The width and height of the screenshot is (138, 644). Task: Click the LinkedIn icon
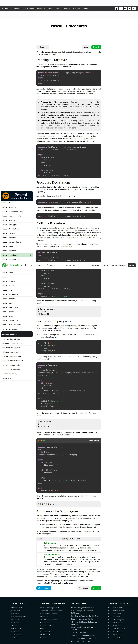[x=130, y=8]
